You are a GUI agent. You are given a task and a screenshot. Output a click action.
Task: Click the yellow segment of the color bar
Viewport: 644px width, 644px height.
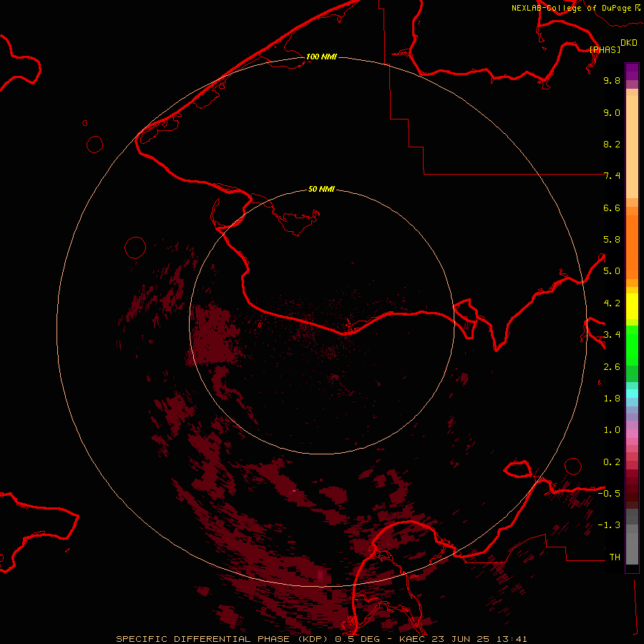[632, 306]
